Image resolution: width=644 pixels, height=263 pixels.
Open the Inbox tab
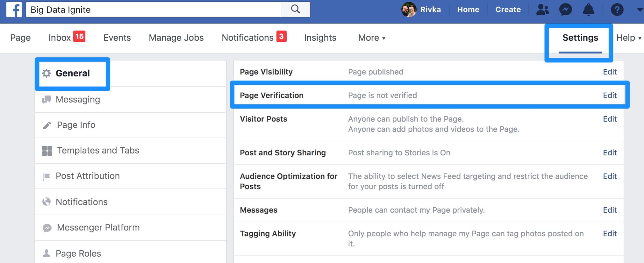(67, 37)
